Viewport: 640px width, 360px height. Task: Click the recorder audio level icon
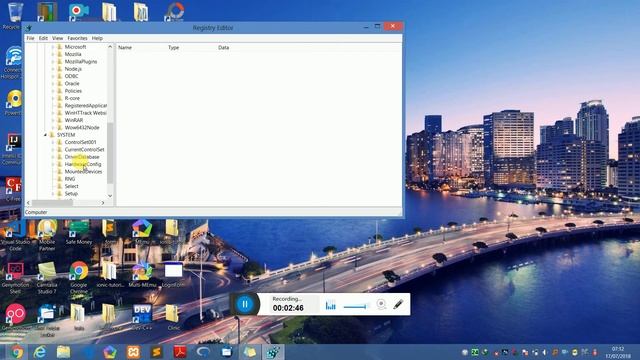331,305
